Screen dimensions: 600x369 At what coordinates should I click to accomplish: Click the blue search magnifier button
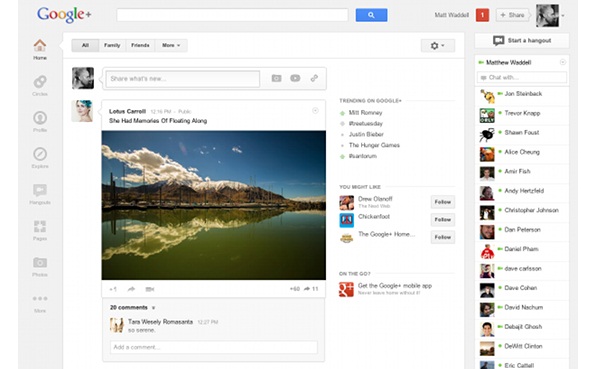point(371,15)
